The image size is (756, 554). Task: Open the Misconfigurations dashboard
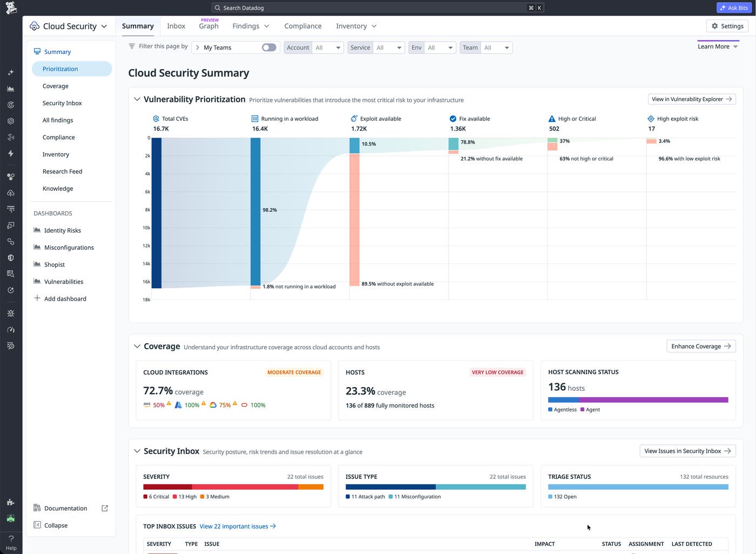click(64, 248)
